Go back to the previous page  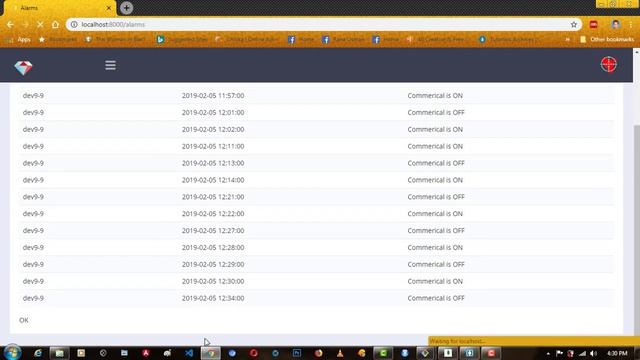pos(10,24)
